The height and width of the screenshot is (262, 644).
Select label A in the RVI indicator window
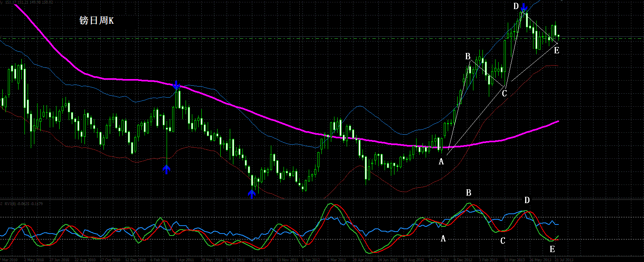[x=443, y=239]
